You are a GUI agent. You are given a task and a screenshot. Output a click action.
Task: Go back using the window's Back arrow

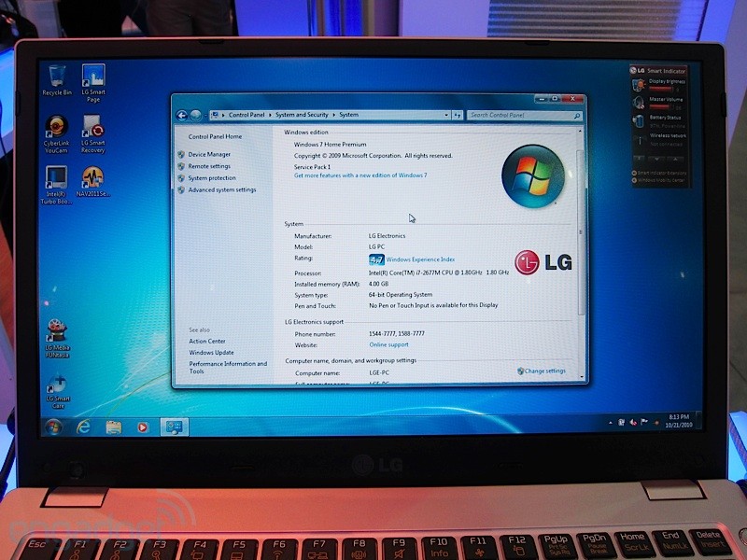coord(181,115)
